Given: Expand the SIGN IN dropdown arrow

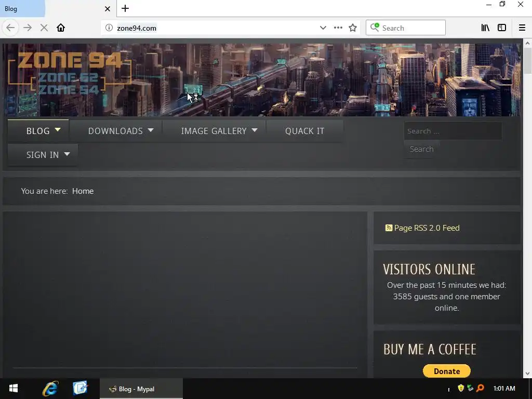Looking at the screenshot, I should pos(67,154).
